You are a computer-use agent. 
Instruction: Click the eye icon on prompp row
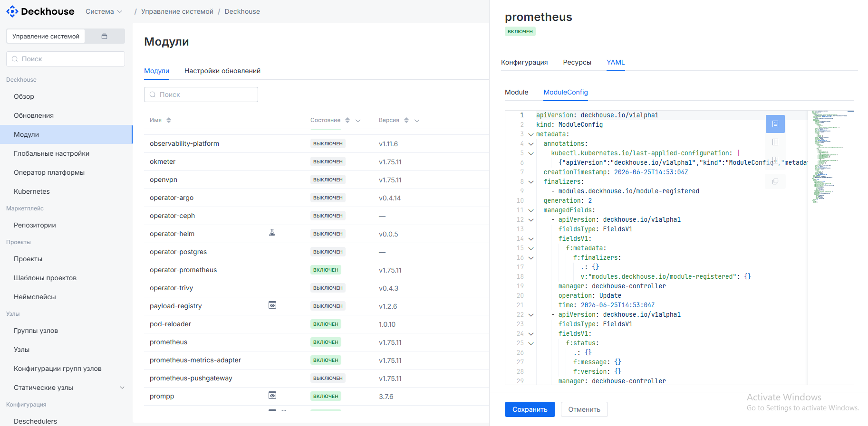coord(272,395)
